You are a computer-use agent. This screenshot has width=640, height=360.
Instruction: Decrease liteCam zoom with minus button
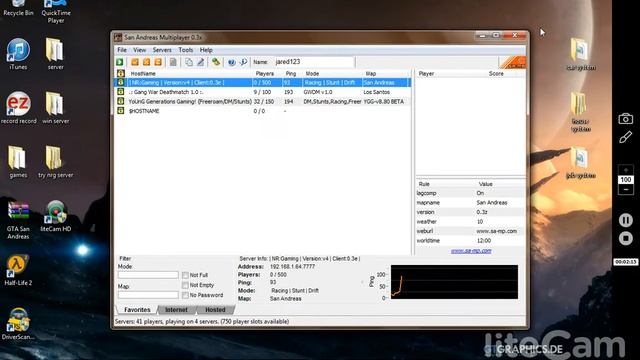[626, 190]
